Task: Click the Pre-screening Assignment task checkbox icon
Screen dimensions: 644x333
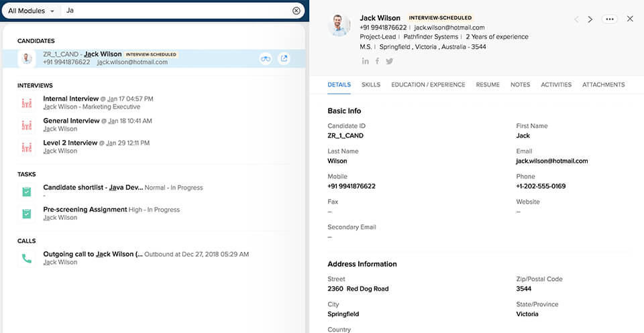Action: 27,214
